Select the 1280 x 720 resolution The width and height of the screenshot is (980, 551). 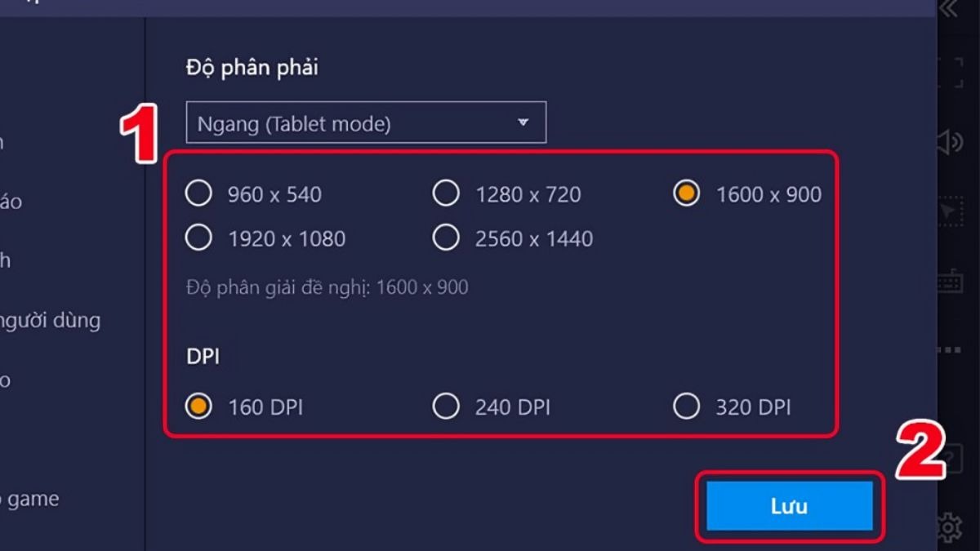(446, 194)
